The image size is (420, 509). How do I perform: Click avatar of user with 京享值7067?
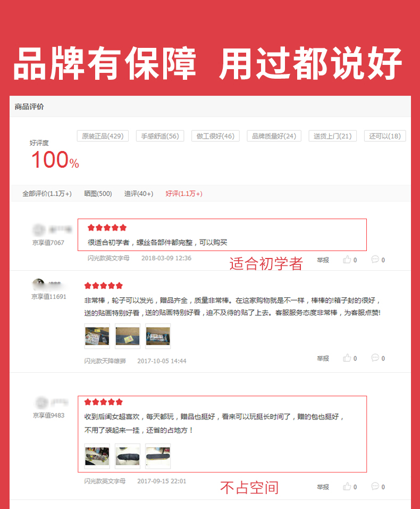tap(39, 230)
